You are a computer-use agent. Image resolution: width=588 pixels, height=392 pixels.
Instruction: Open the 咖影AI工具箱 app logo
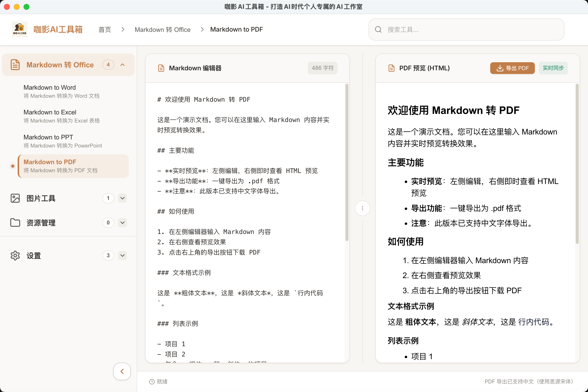(x=20, y=29)
